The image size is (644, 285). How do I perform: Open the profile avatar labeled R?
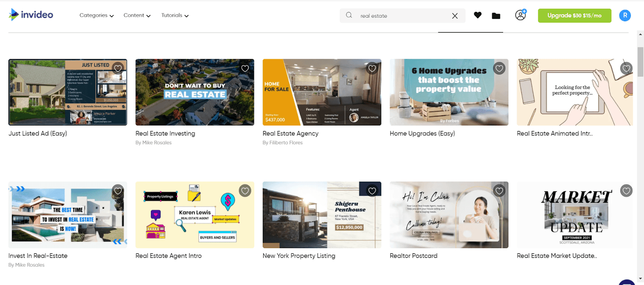[x=624, y=15]
